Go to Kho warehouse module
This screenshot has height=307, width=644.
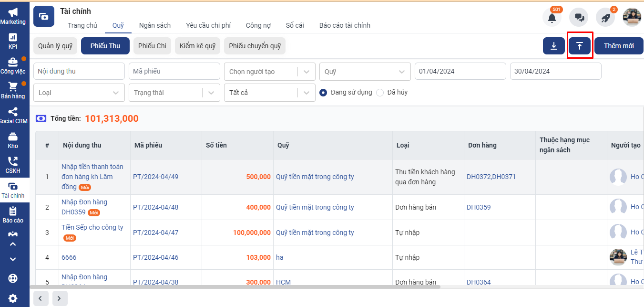13,140
